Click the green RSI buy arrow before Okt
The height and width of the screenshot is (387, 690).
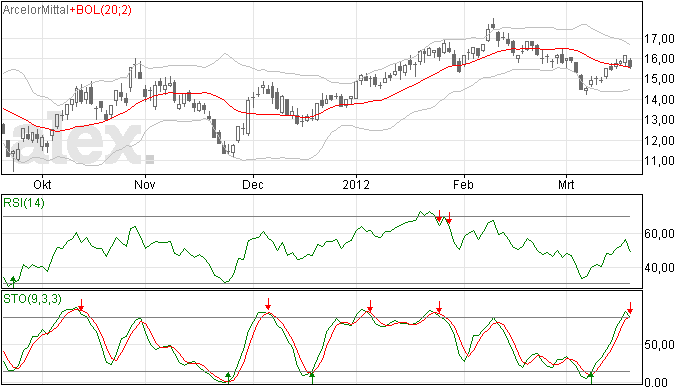point(13,281)
